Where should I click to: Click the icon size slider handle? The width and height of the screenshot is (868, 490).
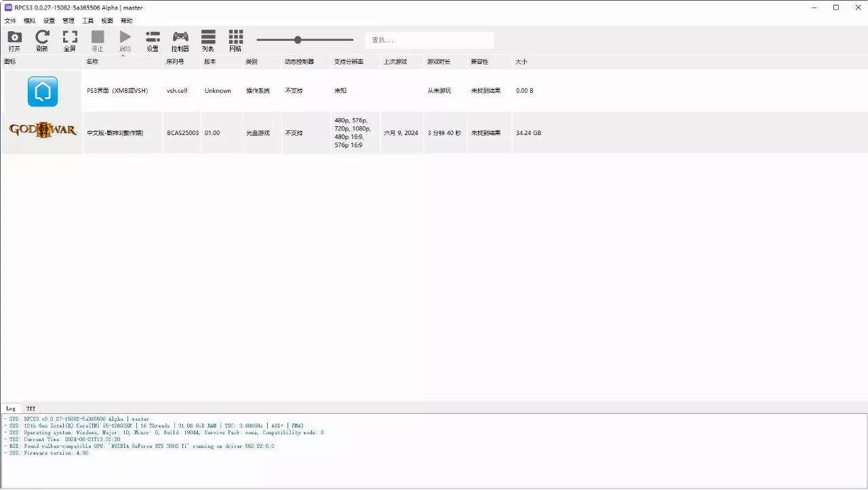[x=298, y=40]
